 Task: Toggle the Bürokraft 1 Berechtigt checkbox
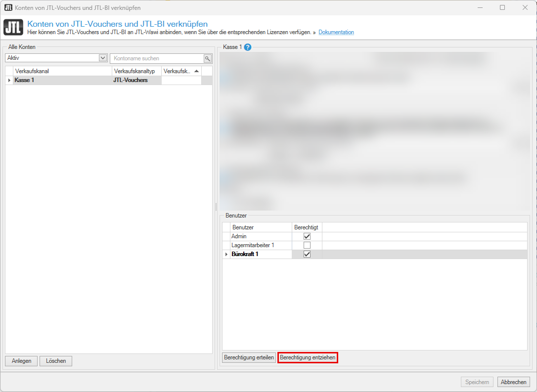[x=307, y=254]
